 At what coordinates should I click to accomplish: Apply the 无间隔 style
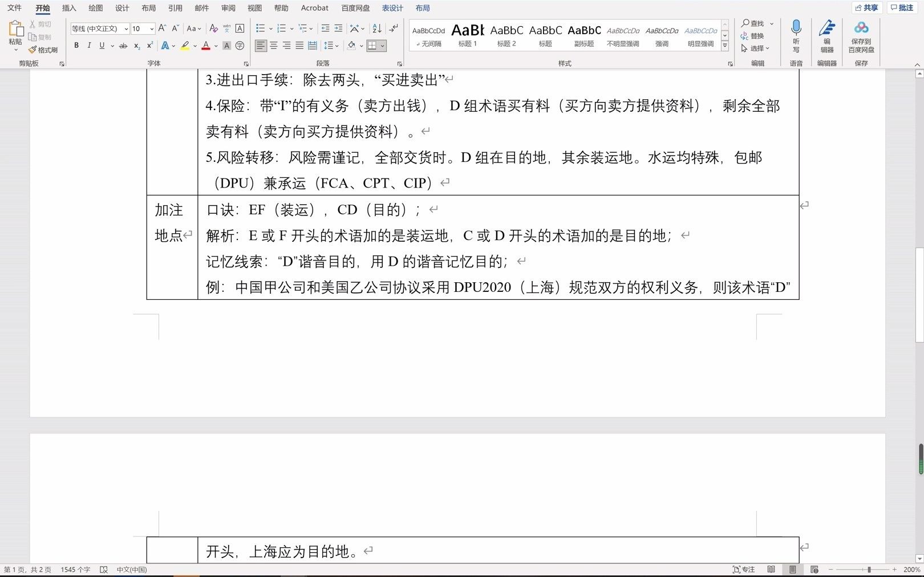pyautogui.click(x=428, y=35)
